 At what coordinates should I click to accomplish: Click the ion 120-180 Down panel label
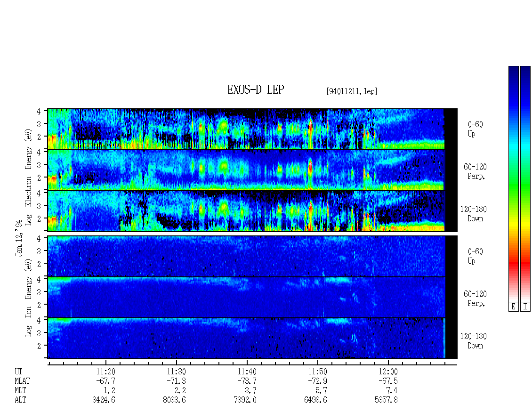[473, 341]
